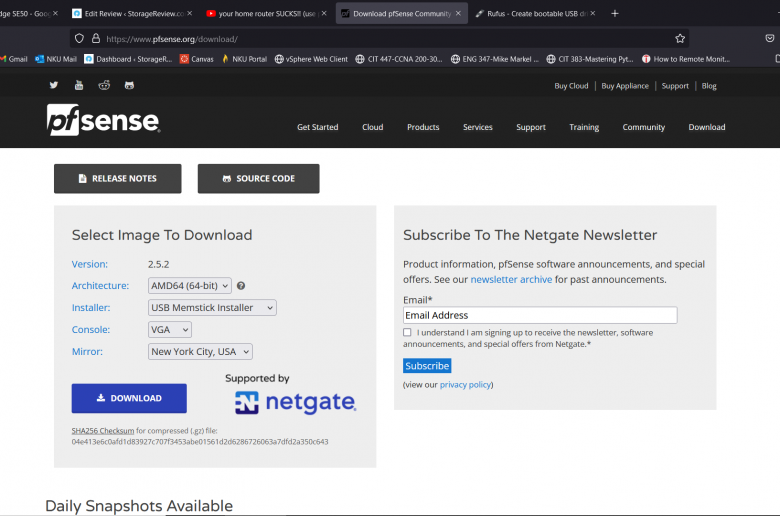This screenshot has height=516, width=780.
Task: Open pfSense YouTube social icon
Action: point(79,85)
